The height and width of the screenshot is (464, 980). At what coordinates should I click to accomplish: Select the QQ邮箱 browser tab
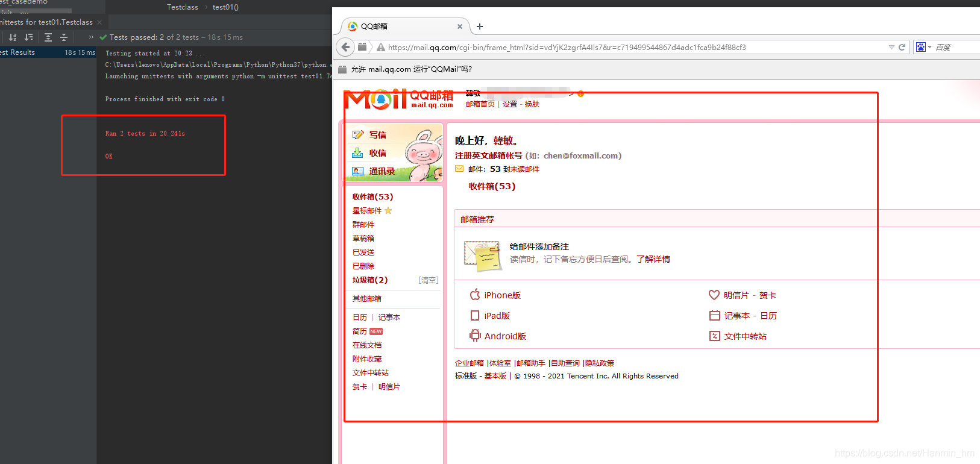tap(404, 27)
